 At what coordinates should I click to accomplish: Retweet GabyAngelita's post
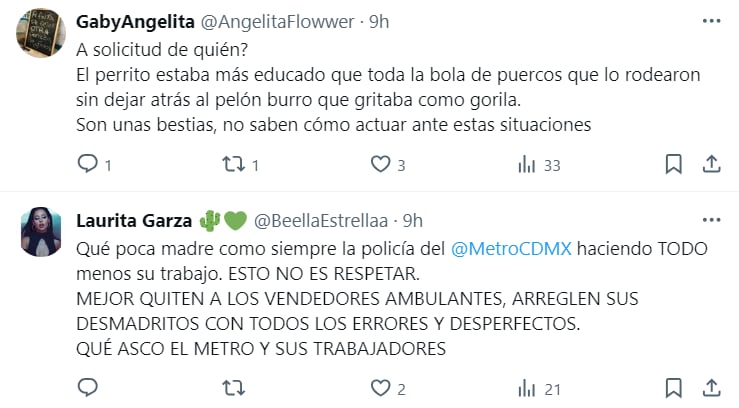click(234, 164)
